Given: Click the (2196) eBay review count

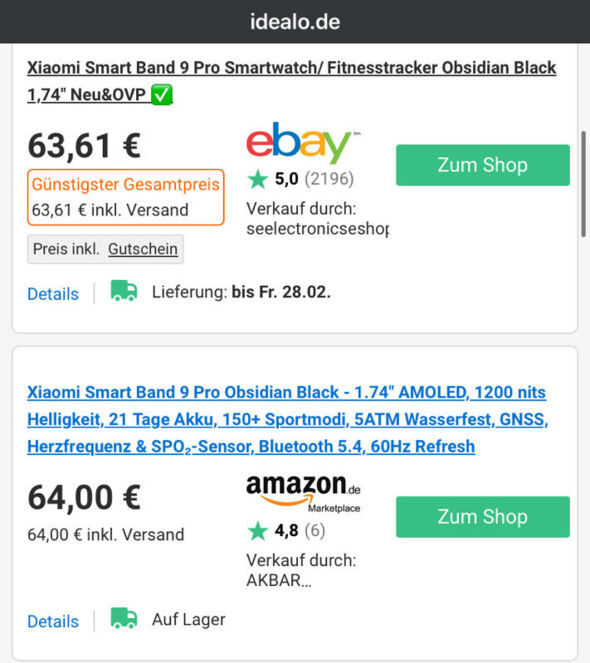Looking at the screenshot, I should coord(329,179).
